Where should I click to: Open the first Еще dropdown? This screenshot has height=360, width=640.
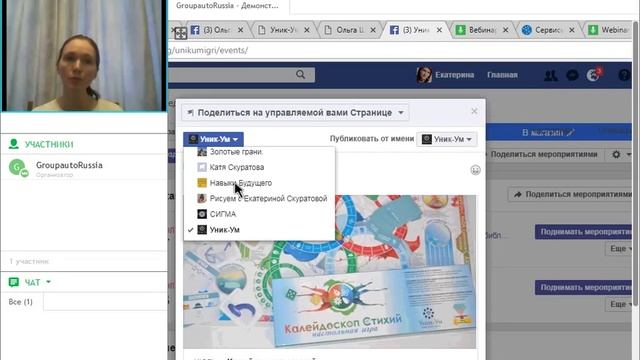point(620,248)
